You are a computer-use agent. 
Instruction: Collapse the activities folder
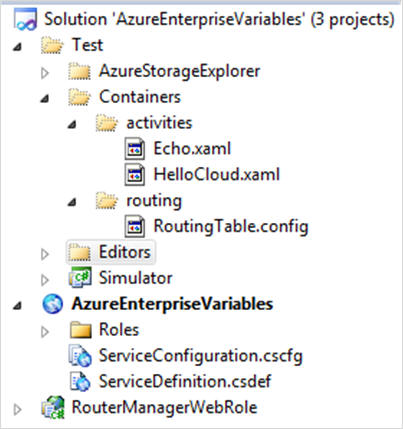(x=72, y=125)
